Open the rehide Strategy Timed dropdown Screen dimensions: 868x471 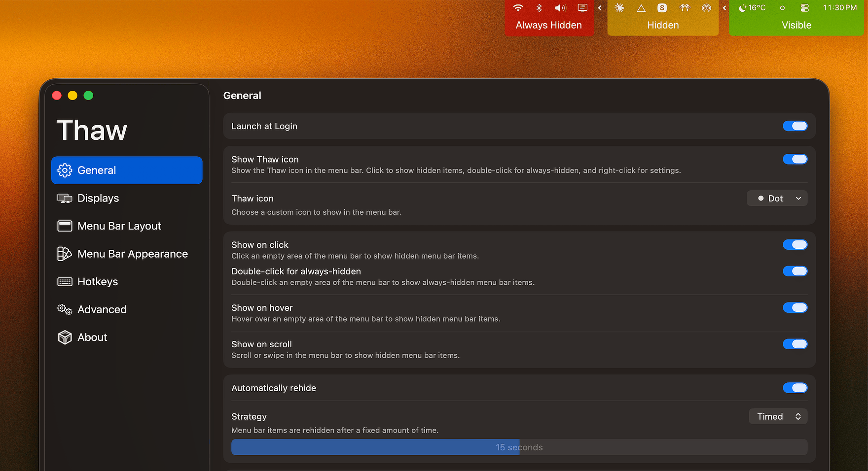(x=778, y=416)
